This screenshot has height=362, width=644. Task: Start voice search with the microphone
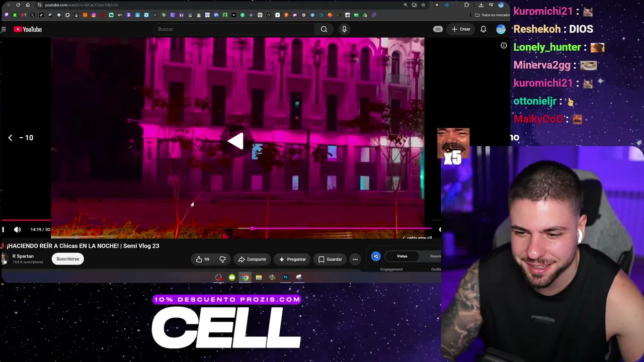[x=344, y=29]
